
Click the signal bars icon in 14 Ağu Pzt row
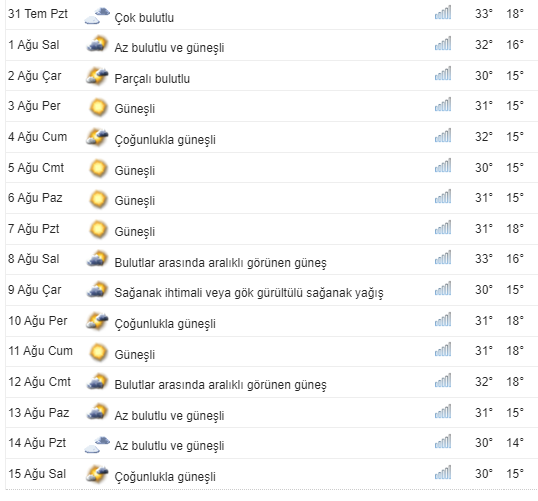(443, 442)
